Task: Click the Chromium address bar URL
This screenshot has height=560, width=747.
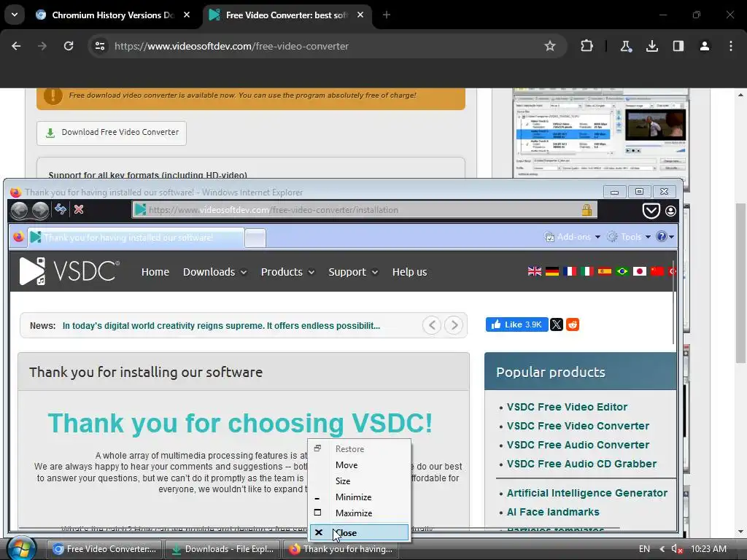Action: (x=231, y=46)
